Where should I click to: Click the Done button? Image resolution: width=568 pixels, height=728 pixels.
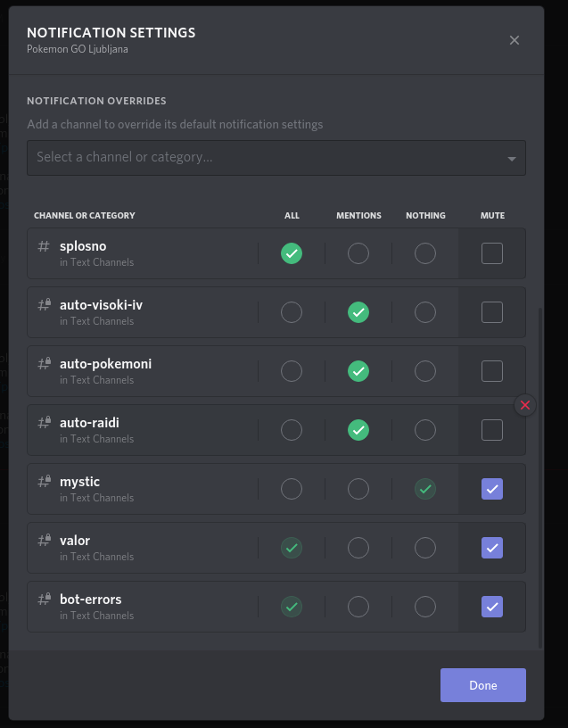pos(483,685)
